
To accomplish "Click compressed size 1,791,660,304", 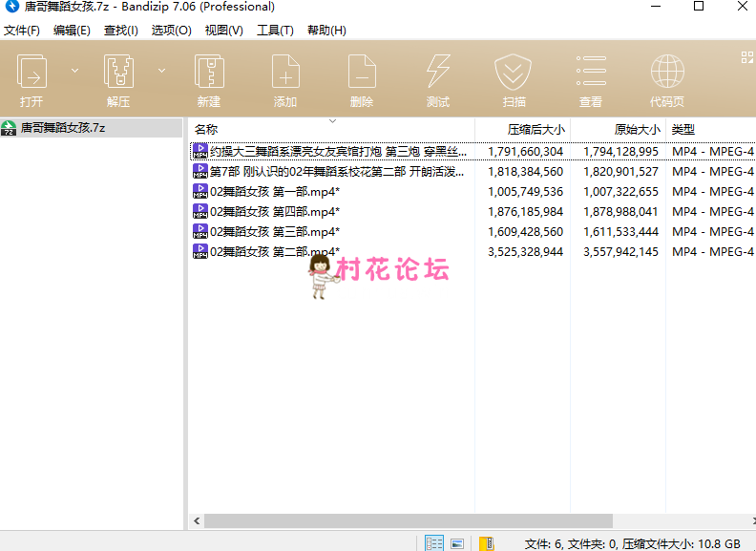I will click(x=526, y=152).
